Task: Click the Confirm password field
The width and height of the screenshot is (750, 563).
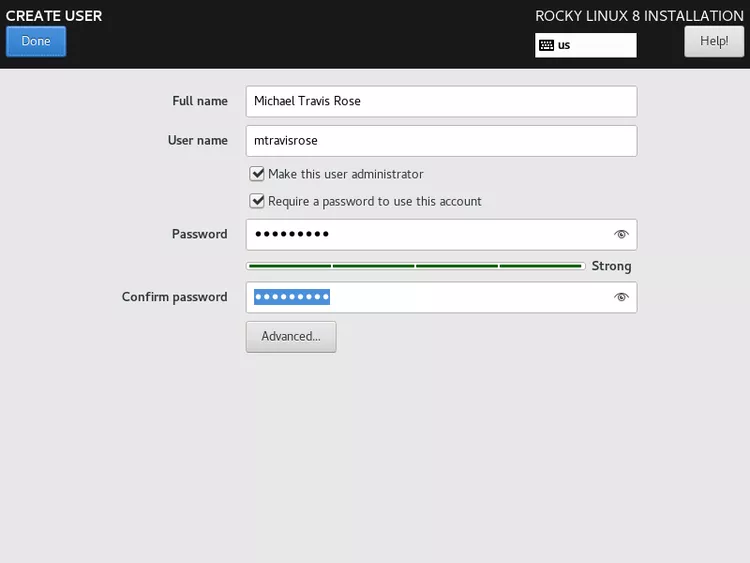Action: pos(441,297)
